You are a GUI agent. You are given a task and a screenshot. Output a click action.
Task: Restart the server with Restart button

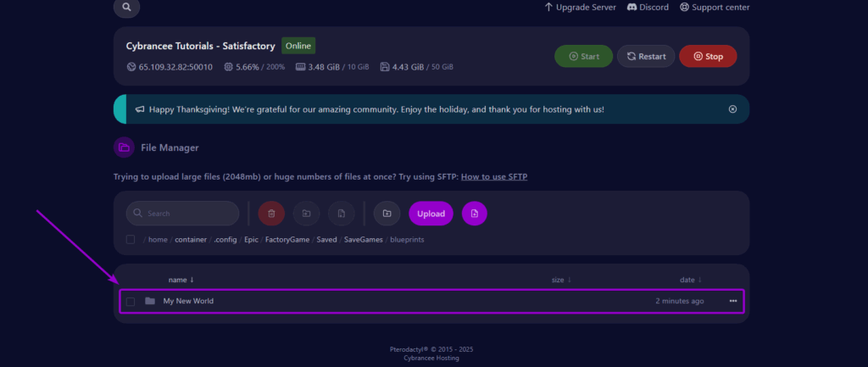[645, 56]
